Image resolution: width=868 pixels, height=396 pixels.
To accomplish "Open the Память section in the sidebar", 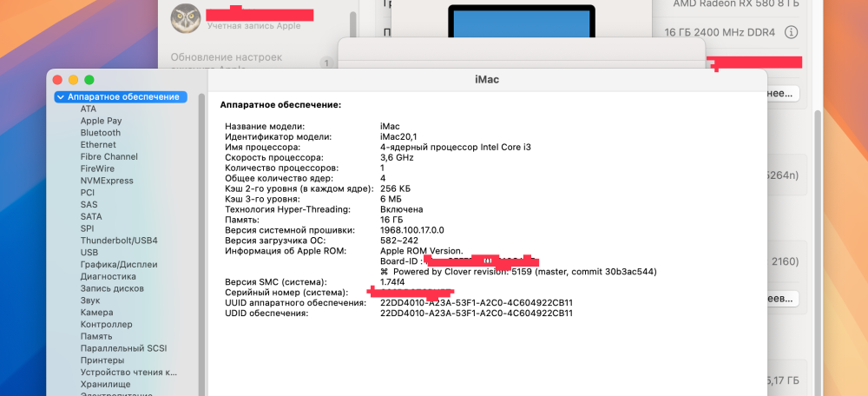I will 96,336.
